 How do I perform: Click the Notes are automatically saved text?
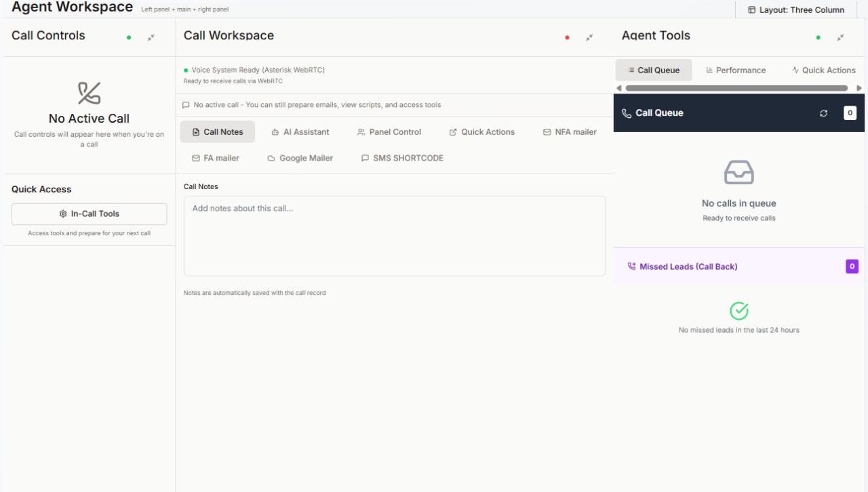coord(255,293)
